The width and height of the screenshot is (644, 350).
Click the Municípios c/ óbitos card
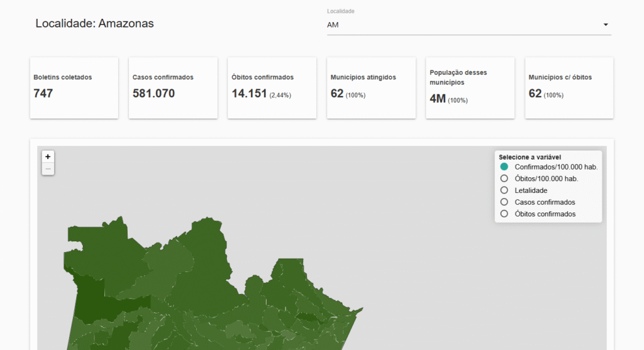tap(569, 88)
